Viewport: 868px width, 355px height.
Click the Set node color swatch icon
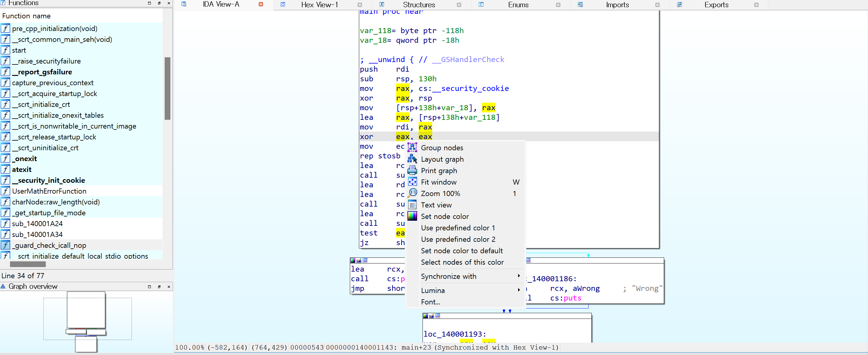click(x=412, y=216)
